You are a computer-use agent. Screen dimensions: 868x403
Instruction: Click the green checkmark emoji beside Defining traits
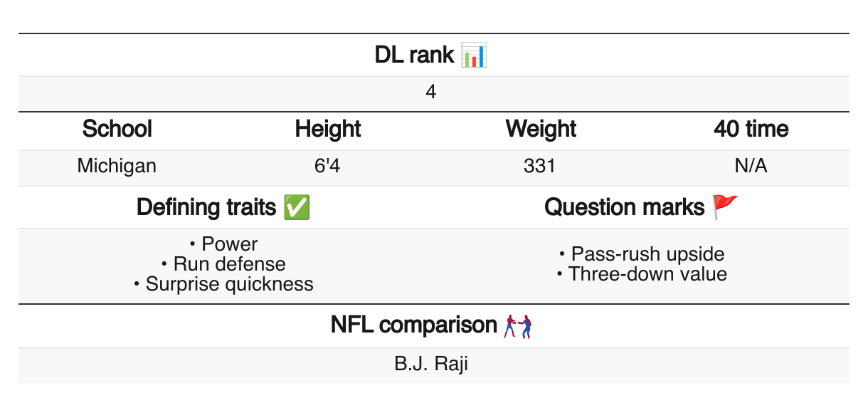pos(296,207)
